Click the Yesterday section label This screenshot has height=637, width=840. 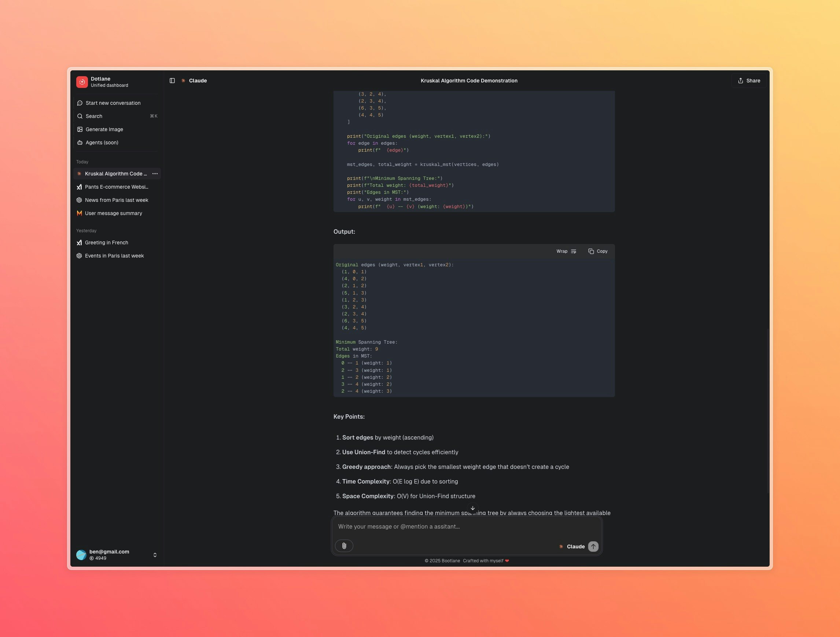[x=86, y=231]
